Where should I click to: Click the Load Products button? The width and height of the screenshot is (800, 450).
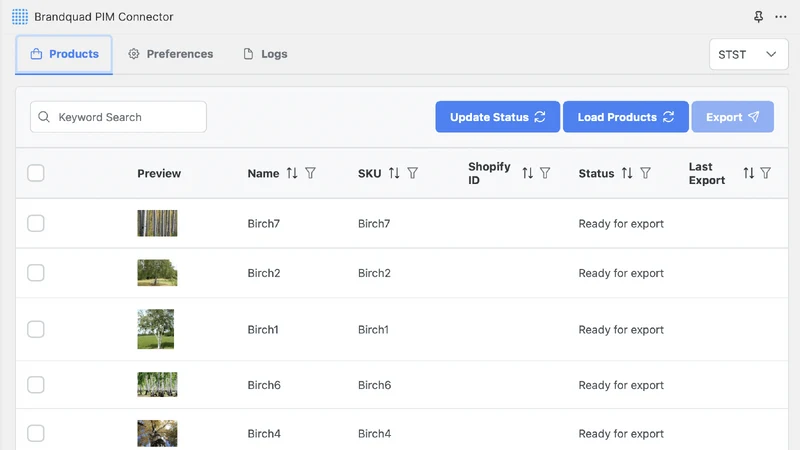pos(626,117)
